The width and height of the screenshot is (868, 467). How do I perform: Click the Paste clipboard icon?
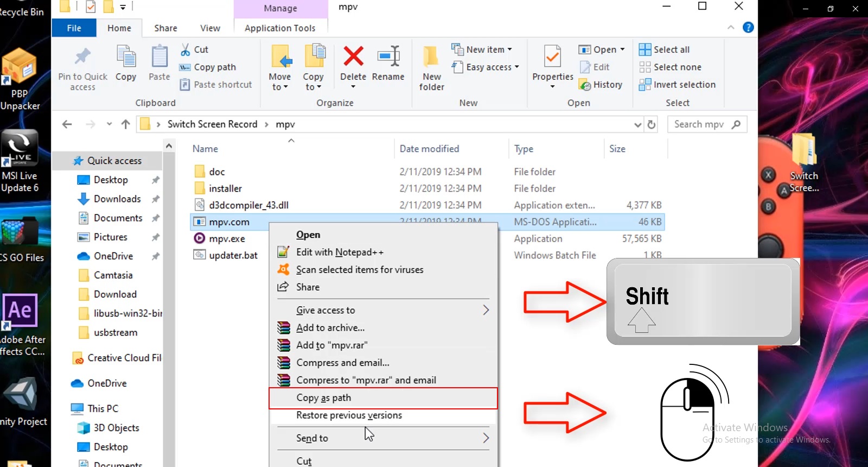[159, 56]
